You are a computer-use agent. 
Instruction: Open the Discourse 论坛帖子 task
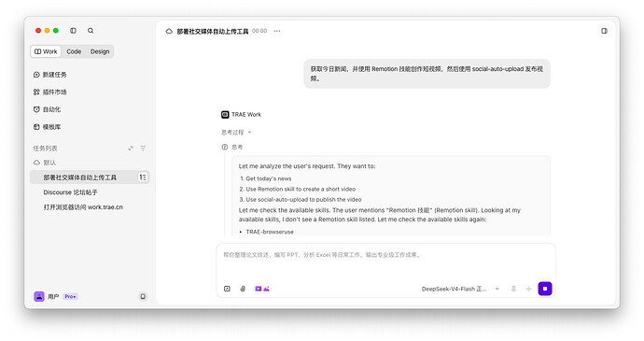pos(70,192)
